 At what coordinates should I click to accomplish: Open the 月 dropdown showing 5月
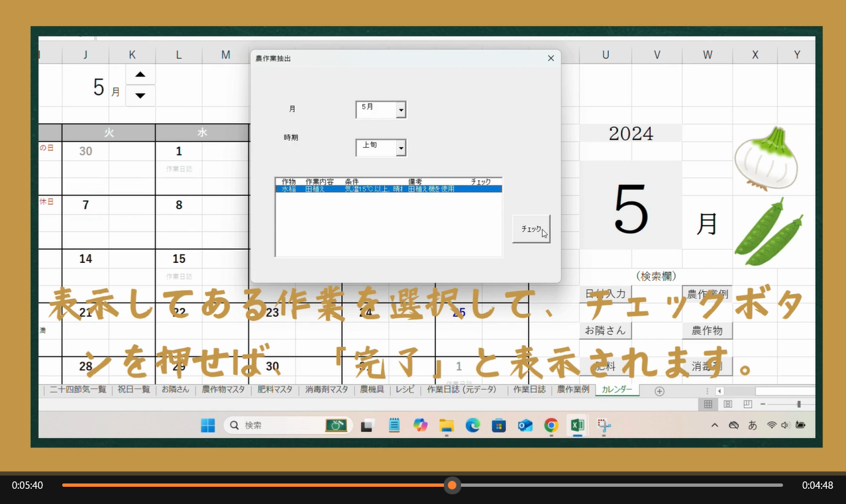click(400, 110)
